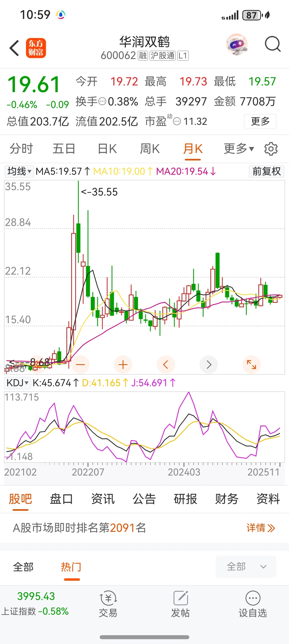The width and height of the screenshot is (289, 644).
Task: Tap the back arrow icon
Action: click(14, 48)
